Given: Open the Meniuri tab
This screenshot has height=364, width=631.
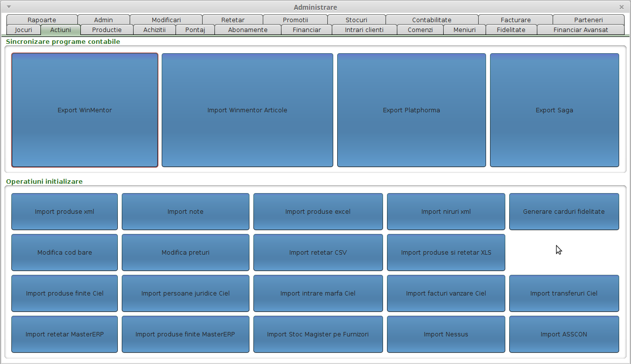Looking at the screenshot, I should pos(464,30).
